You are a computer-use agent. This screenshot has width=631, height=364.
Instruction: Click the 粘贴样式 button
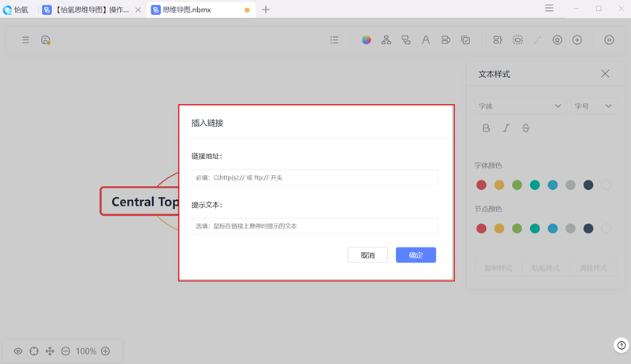click(x=546, y=268)
